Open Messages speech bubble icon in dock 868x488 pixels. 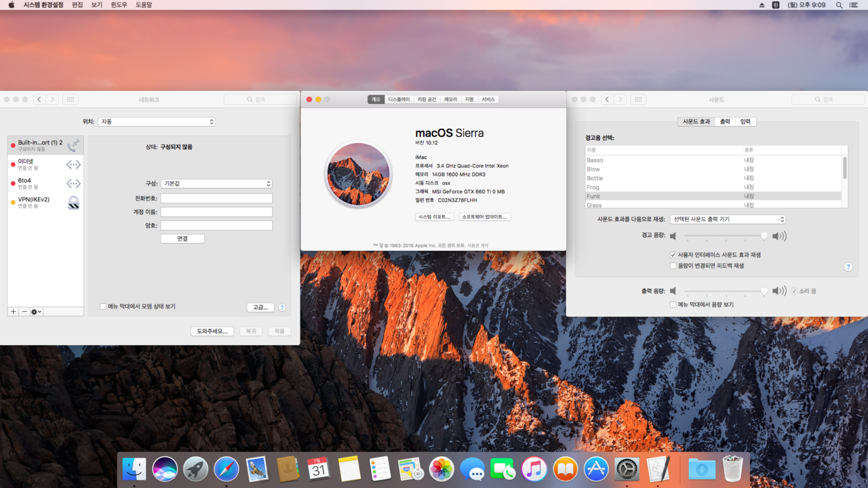click(472, 469)
